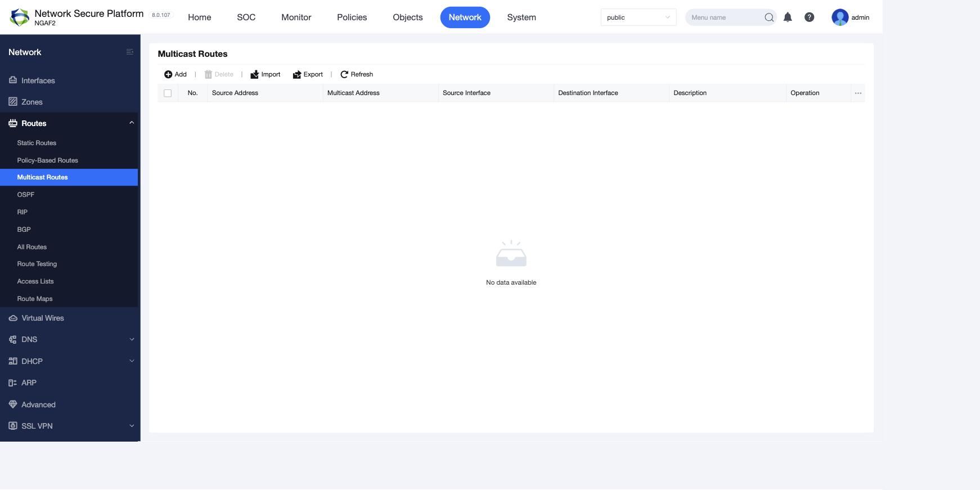This screenshot has height=490, width=980.
Task: Click the disabled Delete button
Action: [219, 74]
